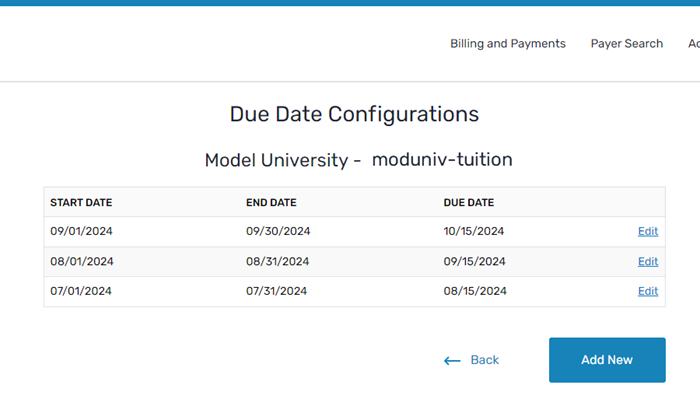Screen dimensions: 700x406
Task: Select end date 08/31/2024 cell
Action: 277,262
